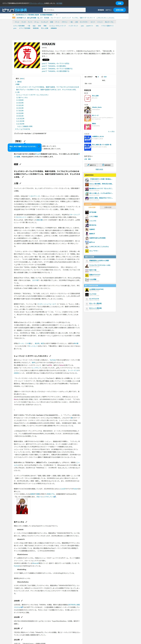Click the 編集履歴 history button

pos(106,165)
